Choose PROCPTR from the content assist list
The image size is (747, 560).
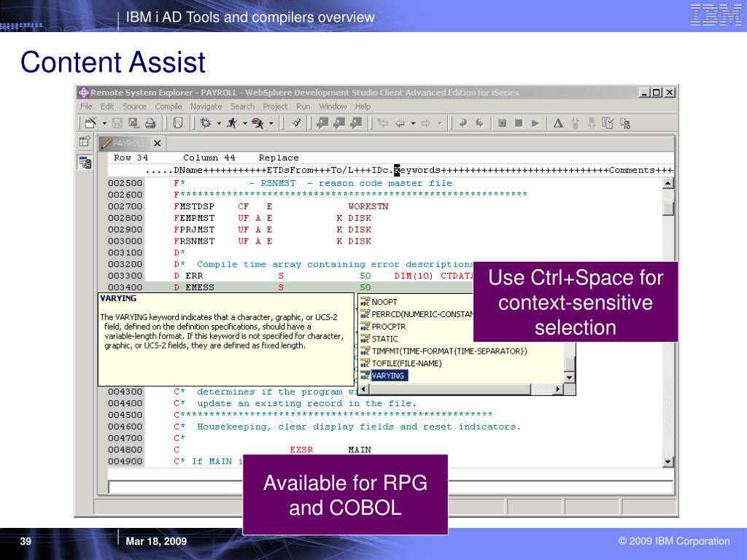pyautogui.click(x=383, y=327)
